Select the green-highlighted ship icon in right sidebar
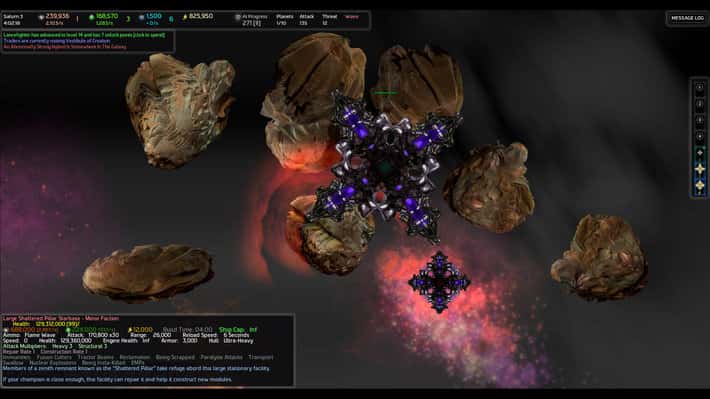Screen dimensions: 710x399 coord(700,153)
